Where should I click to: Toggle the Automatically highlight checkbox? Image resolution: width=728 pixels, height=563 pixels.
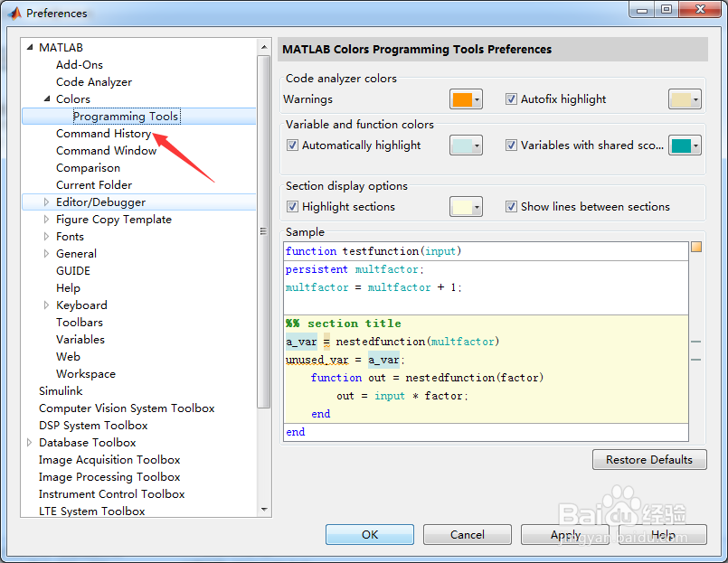pyautogui.click(x=292, y=145)
